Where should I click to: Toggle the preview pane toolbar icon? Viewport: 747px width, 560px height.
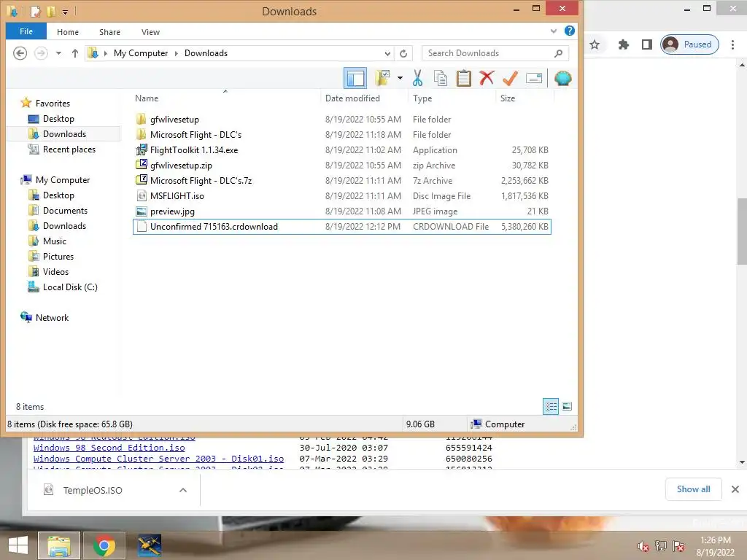tap(355, 78)
